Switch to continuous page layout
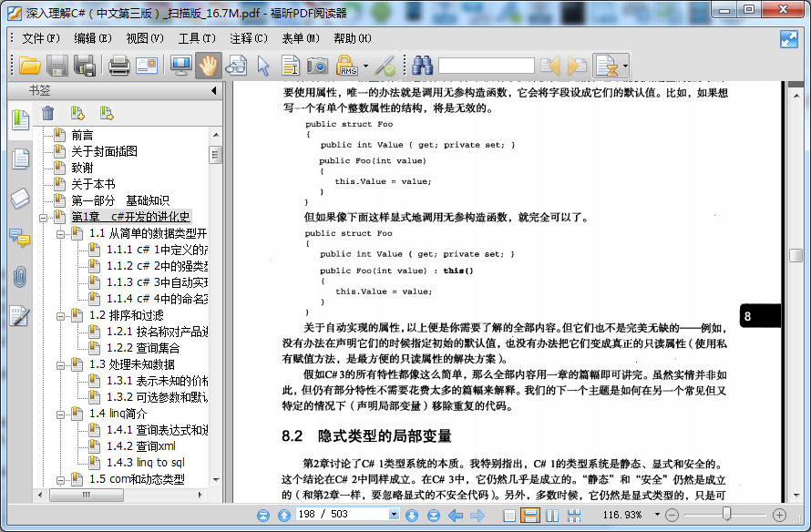Screen dimensions: 811x532 (x=530, y=515)
